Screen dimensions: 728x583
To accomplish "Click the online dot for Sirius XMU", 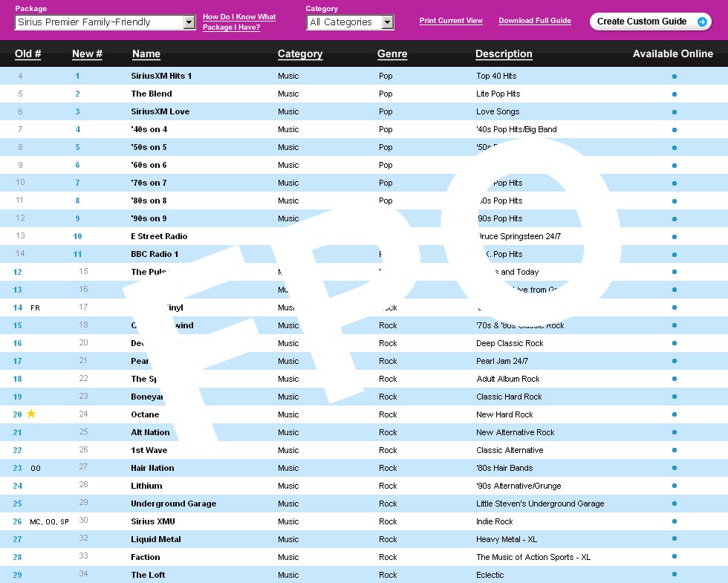I will [675, 521].
